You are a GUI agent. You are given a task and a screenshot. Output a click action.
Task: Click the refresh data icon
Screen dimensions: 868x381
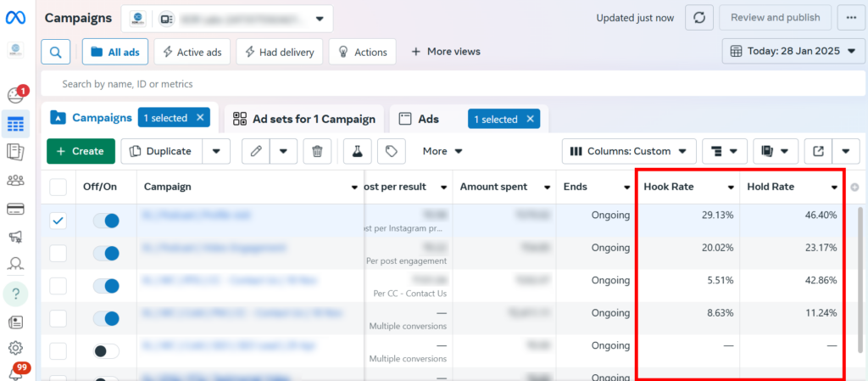tap(699, 18)
